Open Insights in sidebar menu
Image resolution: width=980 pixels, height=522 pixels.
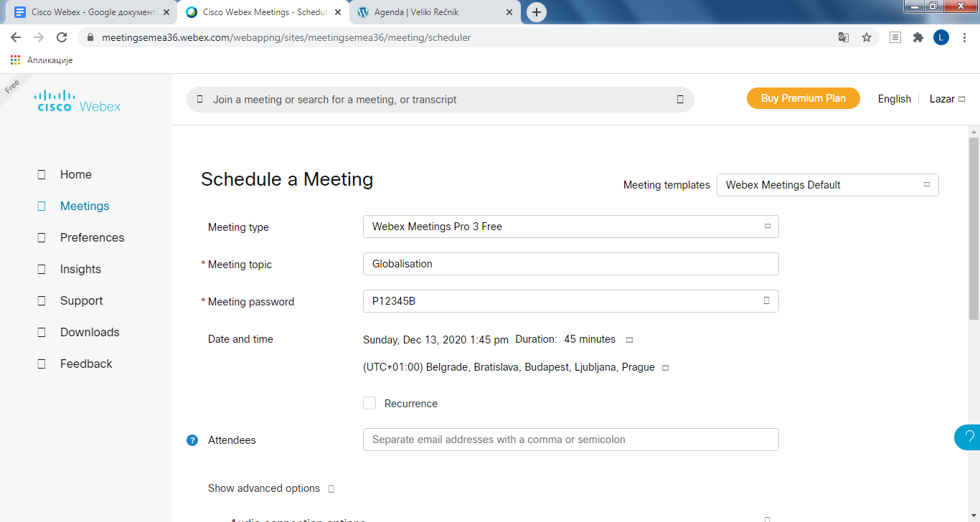(80, 269)
